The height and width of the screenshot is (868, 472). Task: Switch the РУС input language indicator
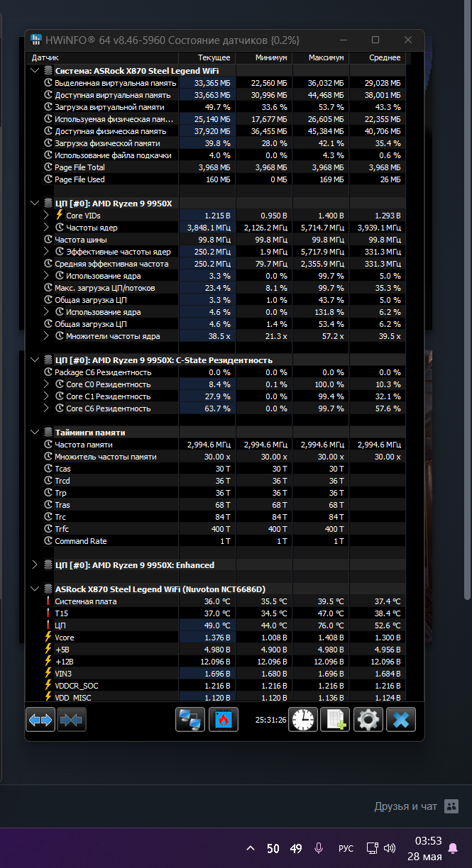tap(346, 848)
